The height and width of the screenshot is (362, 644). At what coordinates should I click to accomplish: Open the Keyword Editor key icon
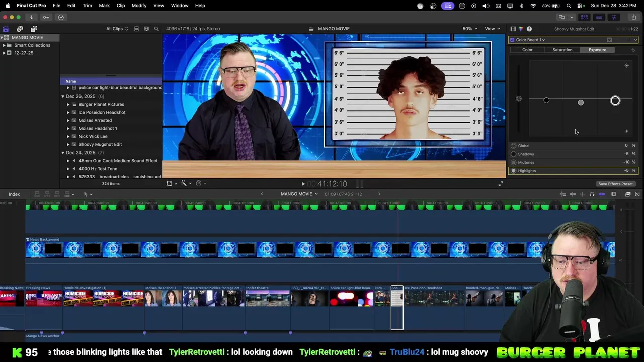(x=46, y=17)
